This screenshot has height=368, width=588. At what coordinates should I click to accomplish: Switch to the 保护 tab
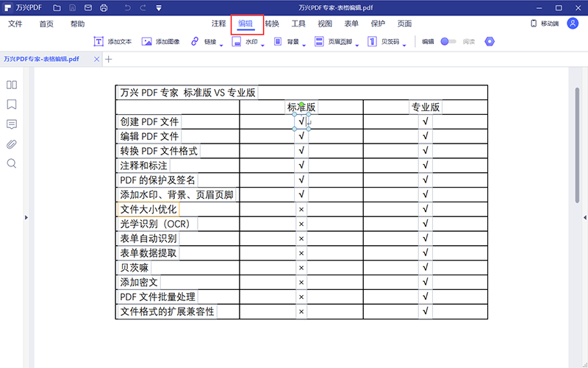pyautogui.click(x=378, y=24)
